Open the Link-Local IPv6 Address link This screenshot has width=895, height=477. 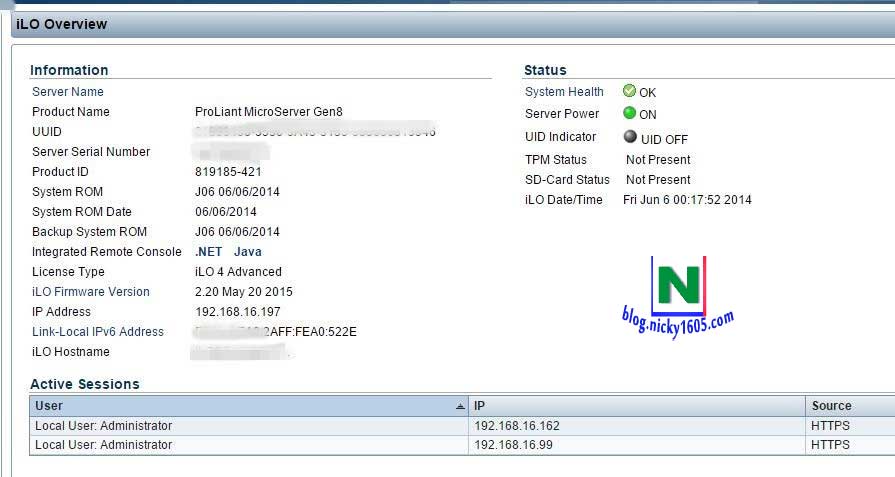point(98,332)
